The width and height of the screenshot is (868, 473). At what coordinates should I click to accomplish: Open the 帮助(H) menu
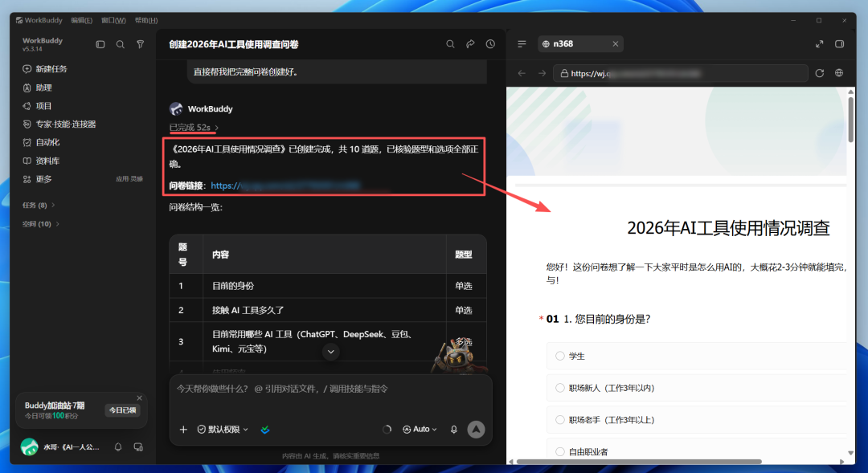point(146,20)
